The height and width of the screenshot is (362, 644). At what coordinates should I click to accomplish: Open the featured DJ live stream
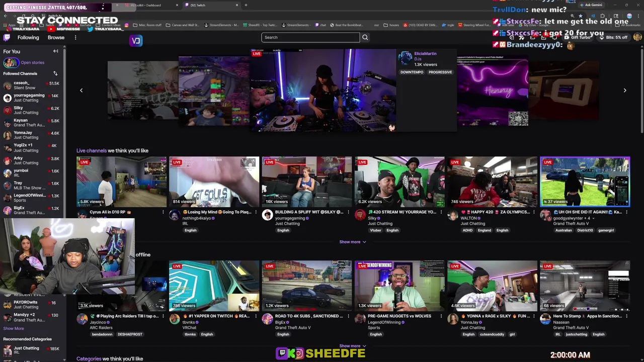(323, 90)
